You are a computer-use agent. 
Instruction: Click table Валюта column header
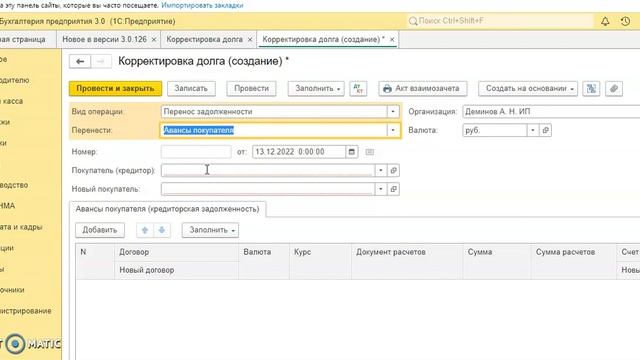point(264,261)
